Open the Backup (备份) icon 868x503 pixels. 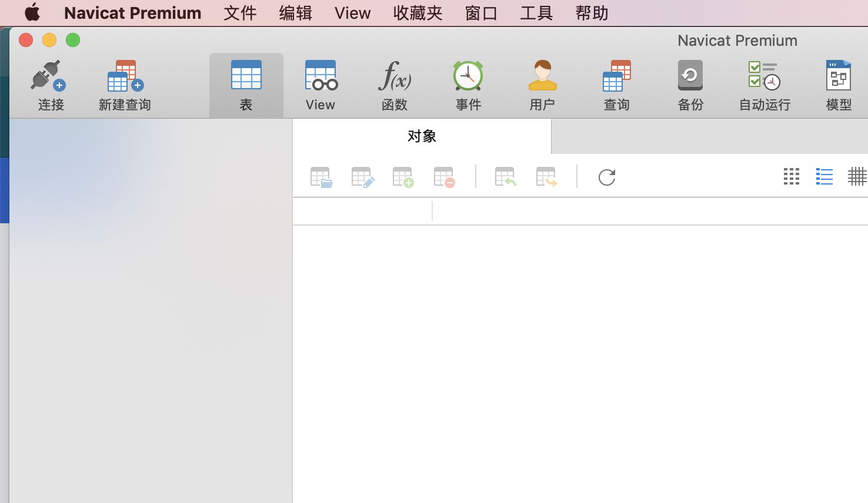[690, 85]
